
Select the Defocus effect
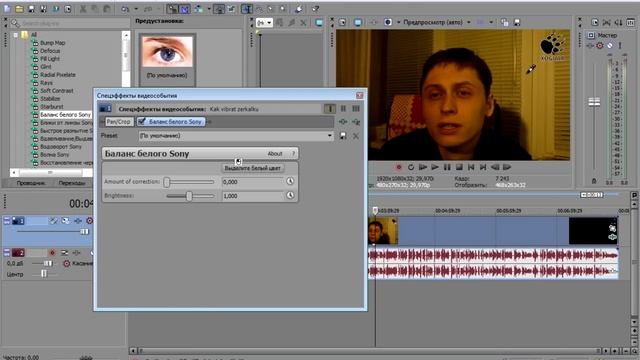tap(50, 51)
